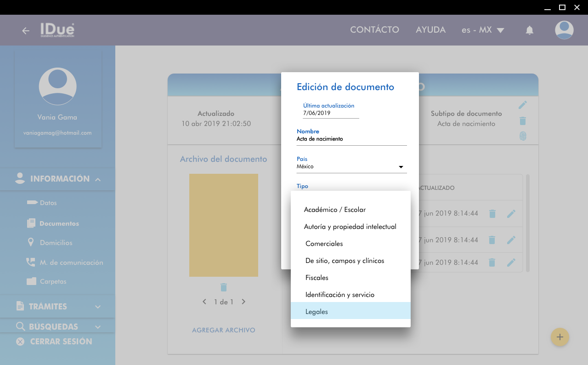588x365 pixels.
Task: Click the pencil edit icon beside Subtipo de documento
Action: (522, 105)
